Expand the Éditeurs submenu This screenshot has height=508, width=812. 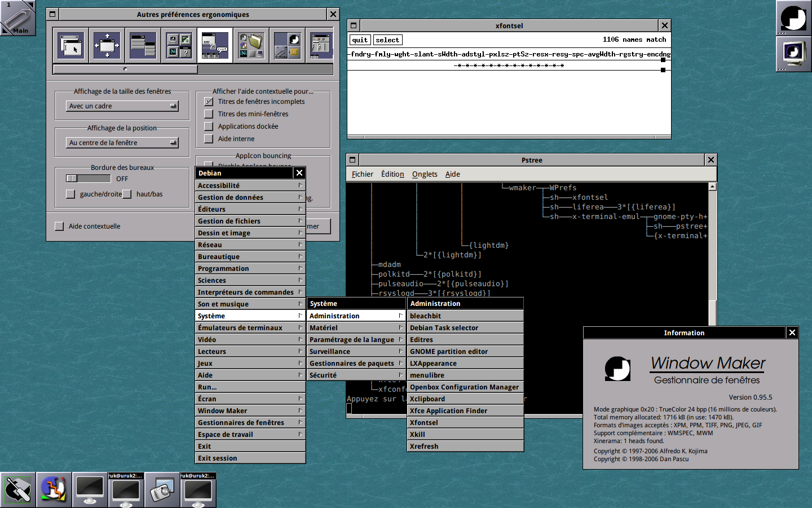pos(250,209)
